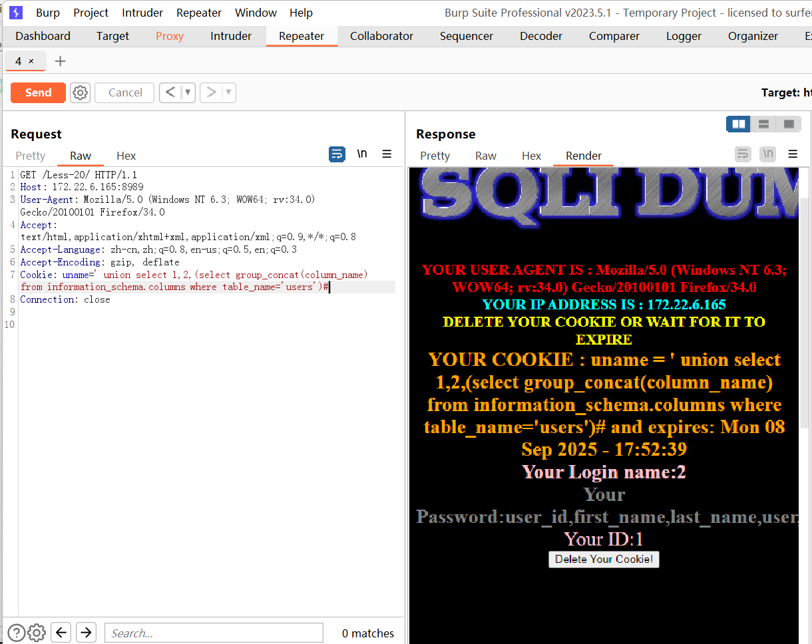Open the Project menu

[91, 13]
